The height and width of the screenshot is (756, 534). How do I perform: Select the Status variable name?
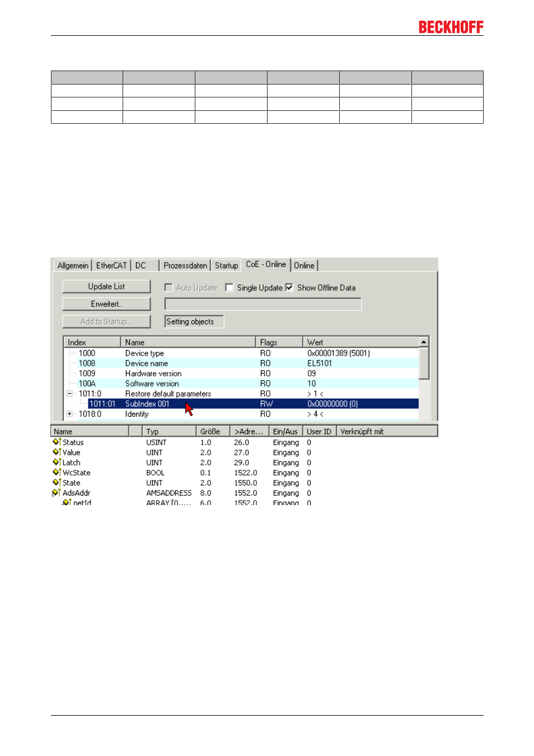[73, 442]
